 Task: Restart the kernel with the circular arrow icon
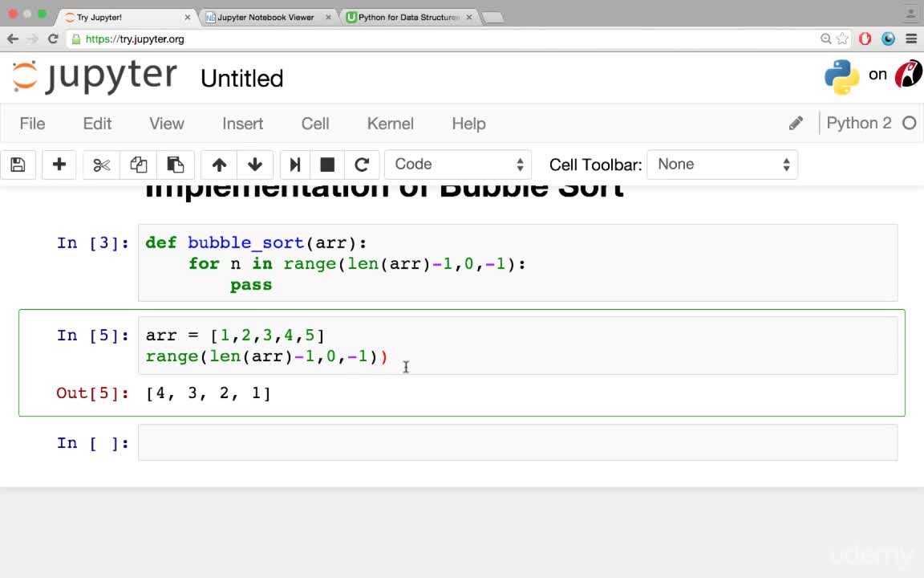[362, 165]
